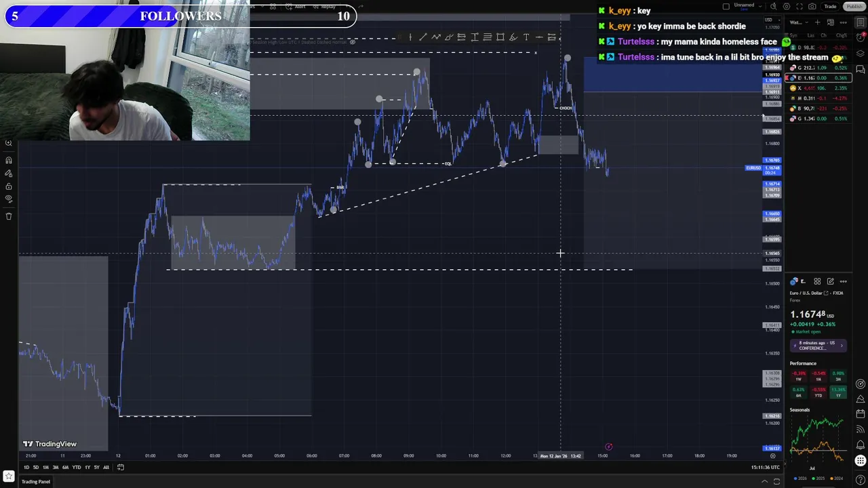This screenshot has height=488, width=868.
Task: Open the news feed icon in right sidebar
Action: pos(861,430)
